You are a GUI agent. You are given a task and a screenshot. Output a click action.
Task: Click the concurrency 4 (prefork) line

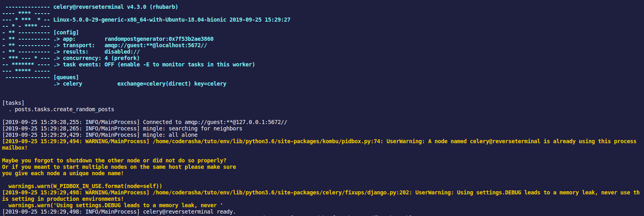click(x=97, y=58)
